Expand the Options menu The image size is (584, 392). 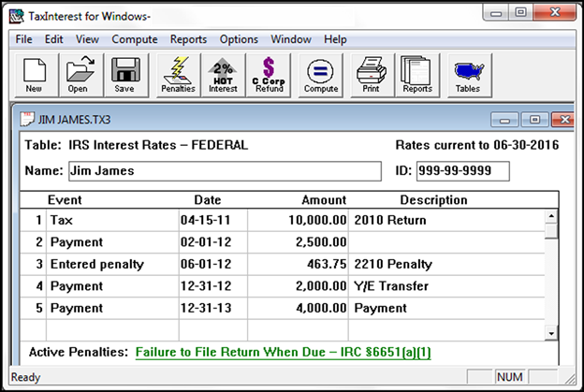pos(239,39)
